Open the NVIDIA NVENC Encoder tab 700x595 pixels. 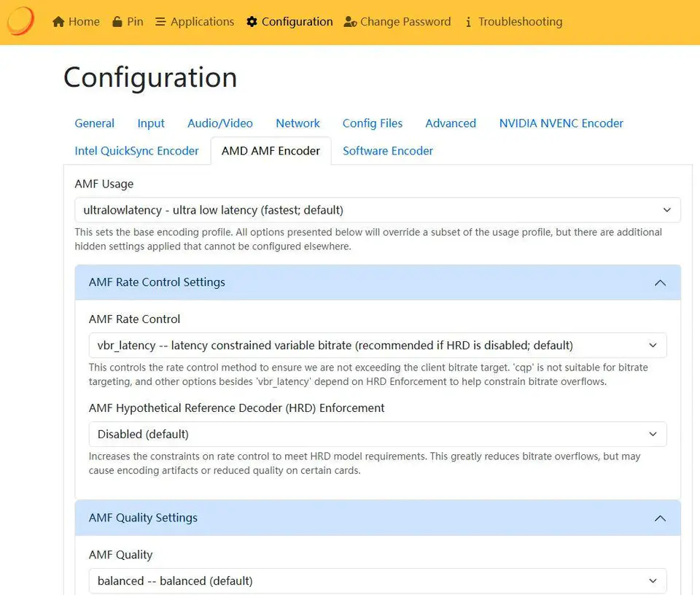[561, 123]
